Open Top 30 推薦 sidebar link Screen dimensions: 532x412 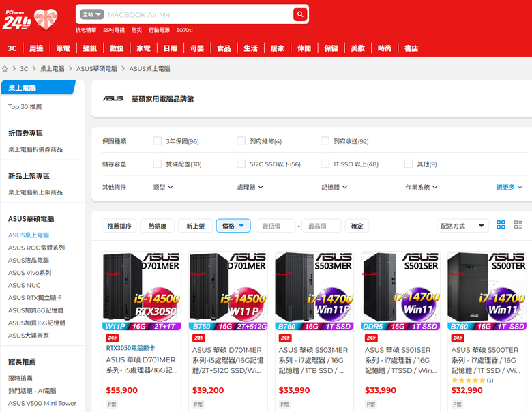25,106
